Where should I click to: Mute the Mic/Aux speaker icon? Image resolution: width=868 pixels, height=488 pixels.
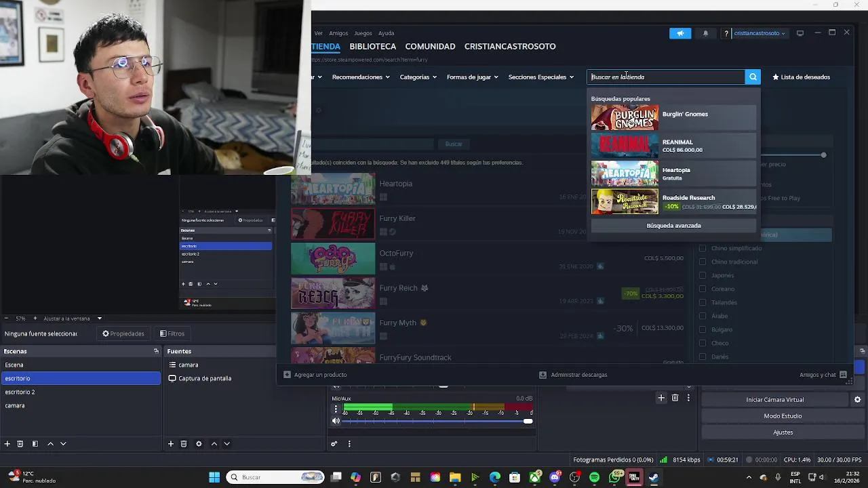click(x=336, y=421)
